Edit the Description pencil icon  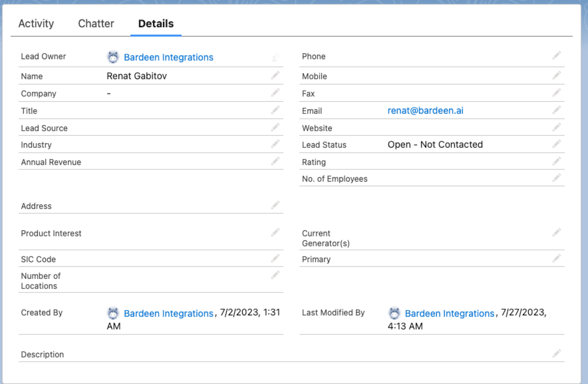point(556,353)
